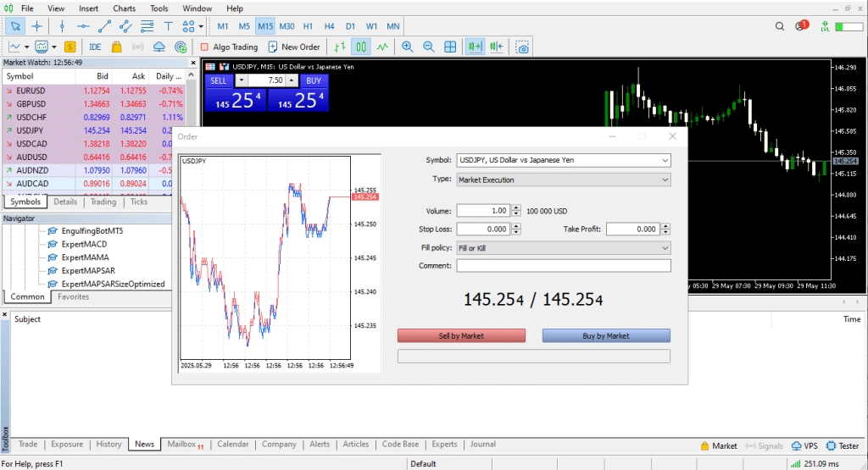Image resolution: width=868 pixels, height=470 pixels.
Task: Toggle chart auto scroll
Action: tap(475, 47)
